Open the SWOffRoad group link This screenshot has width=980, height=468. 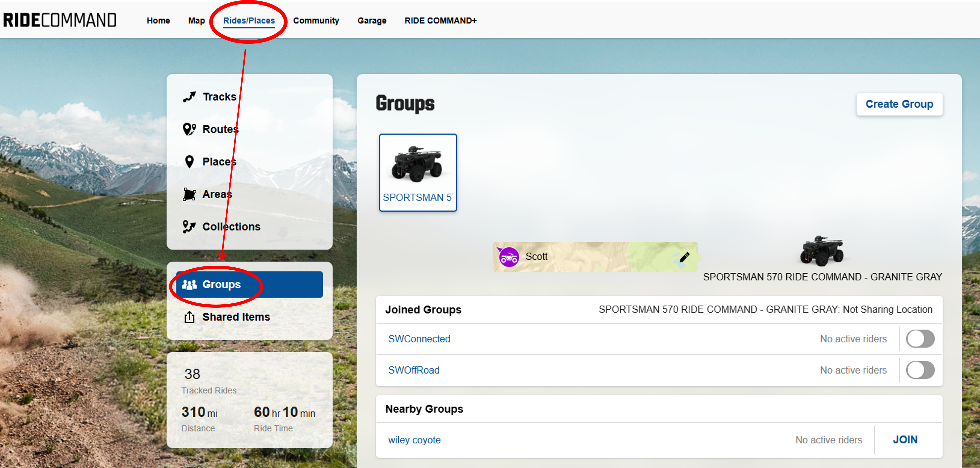(414, 370)
